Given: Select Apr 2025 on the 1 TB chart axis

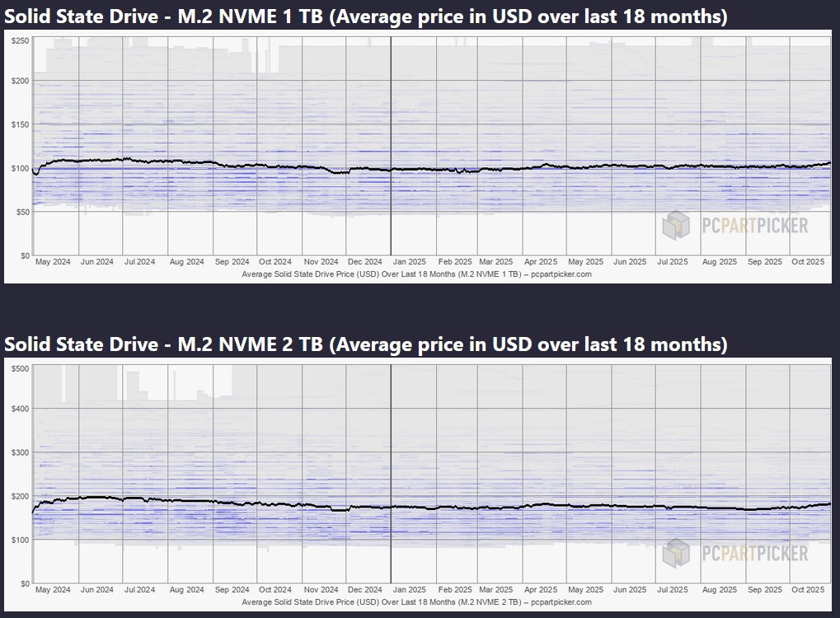Looking at the screenshot, I should (541, 262).
